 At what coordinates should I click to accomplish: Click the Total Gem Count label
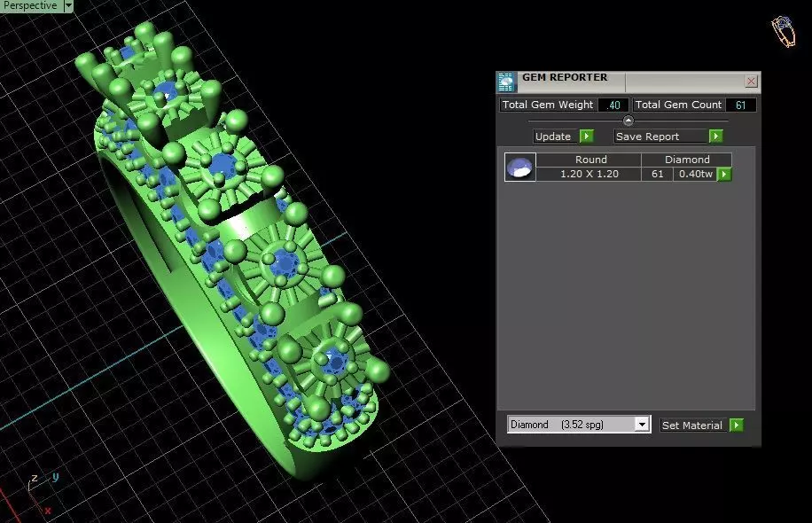click(x=678, y=105)
